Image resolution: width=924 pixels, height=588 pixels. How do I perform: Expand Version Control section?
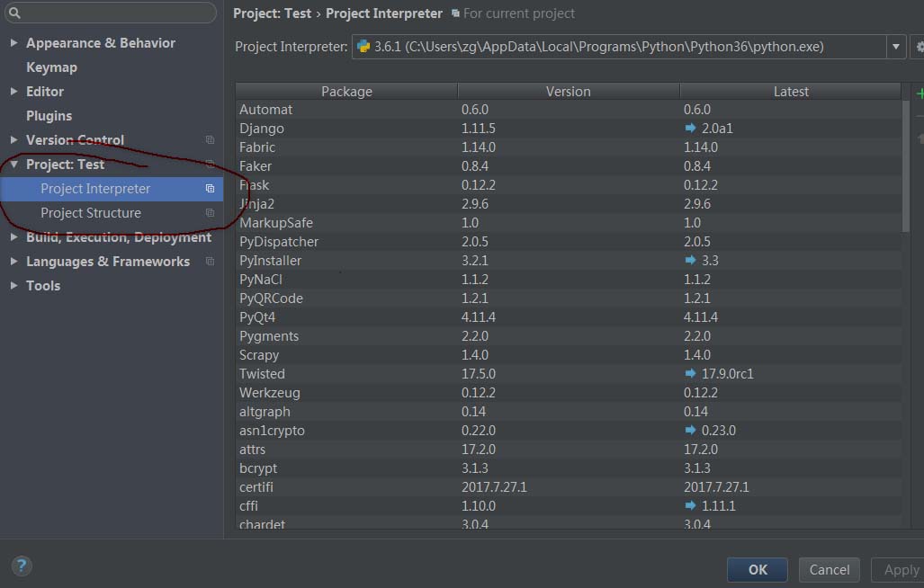[x=13, y=139]
